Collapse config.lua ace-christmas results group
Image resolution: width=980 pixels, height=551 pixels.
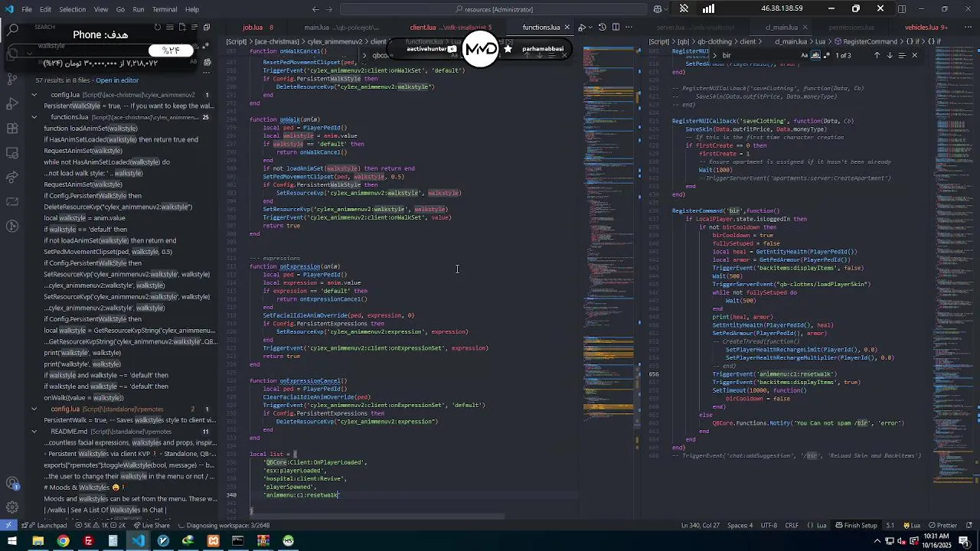tap(34, 95)
